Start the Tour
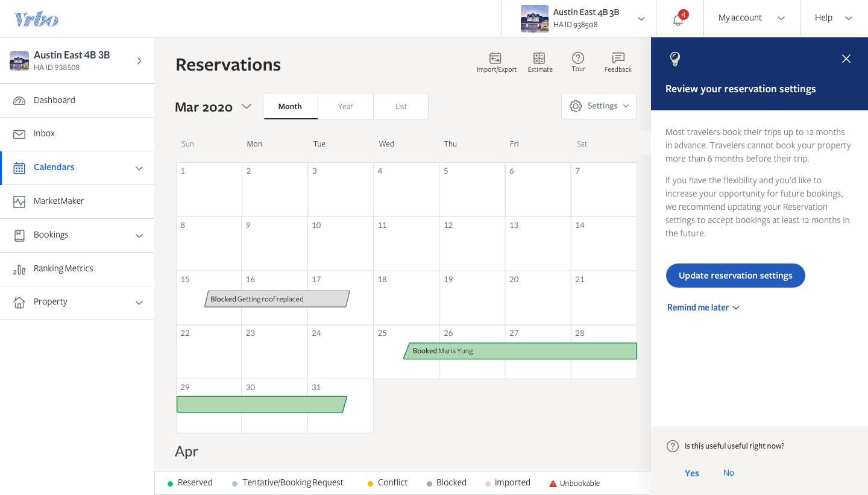The height and width of the screenshot is (495, 868). pyautogui.click(x=578, y=63)
